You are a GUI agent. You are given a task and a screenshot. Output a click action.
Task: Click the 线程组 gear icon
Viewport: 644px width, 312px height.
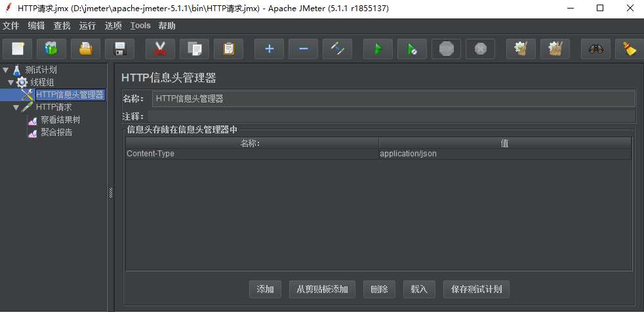(x=22, y=83)
